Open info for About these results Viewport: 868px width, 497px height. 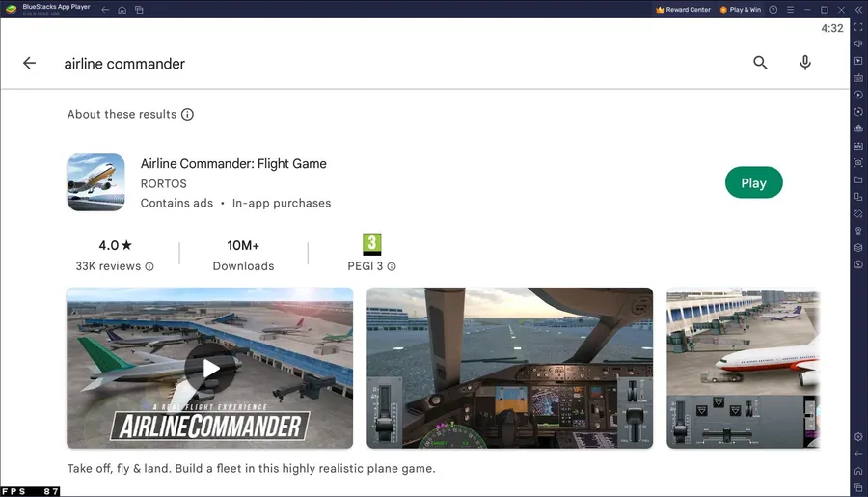pyautogui.click(x=188, y=114)
